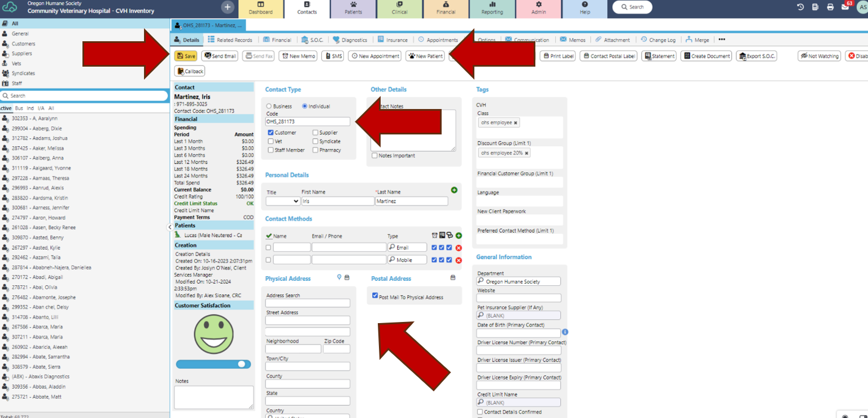Open the AS user avatar menu
868x418 pixels.
tap(862, 7)
